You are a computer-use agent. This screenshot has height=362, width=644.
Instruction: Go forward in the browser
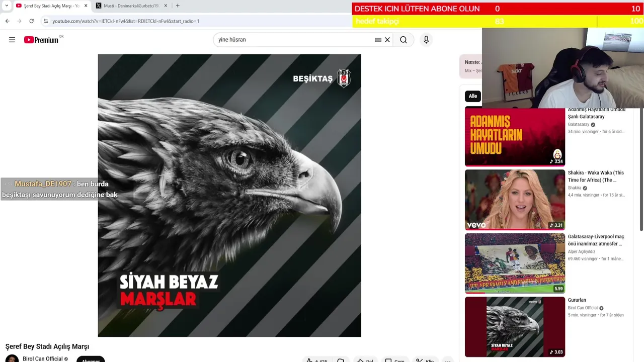click(19, 21)
